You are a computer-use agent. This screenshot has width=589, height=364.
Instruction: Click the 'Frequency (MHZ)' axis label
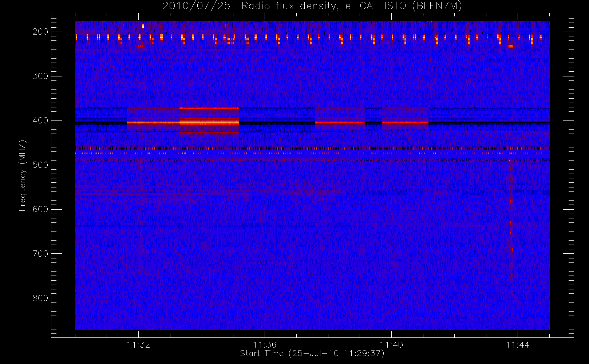click(x=23, y=175)
